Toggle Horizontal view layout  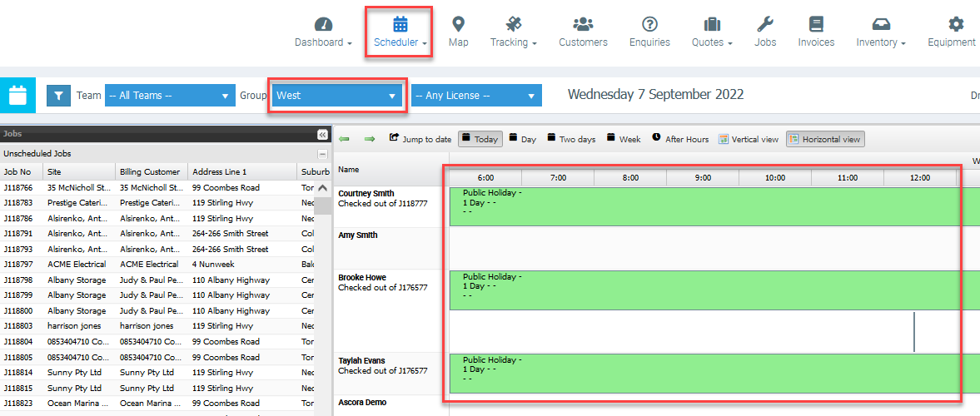825,140
